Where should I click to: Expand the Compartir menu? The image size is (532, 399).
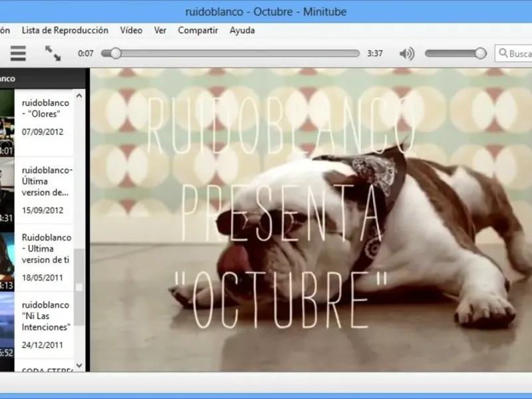point(198,30)
